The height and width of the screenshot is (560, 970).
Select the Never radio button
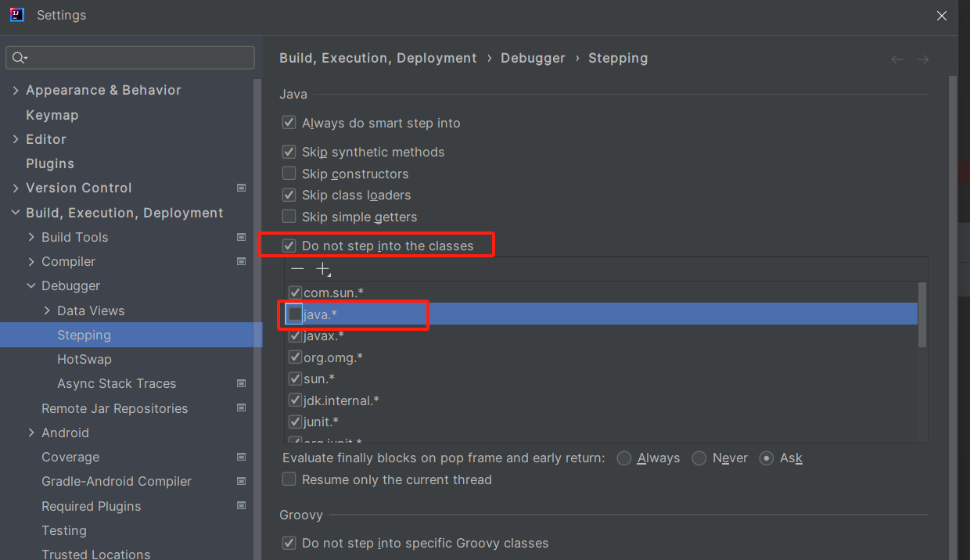699,458
